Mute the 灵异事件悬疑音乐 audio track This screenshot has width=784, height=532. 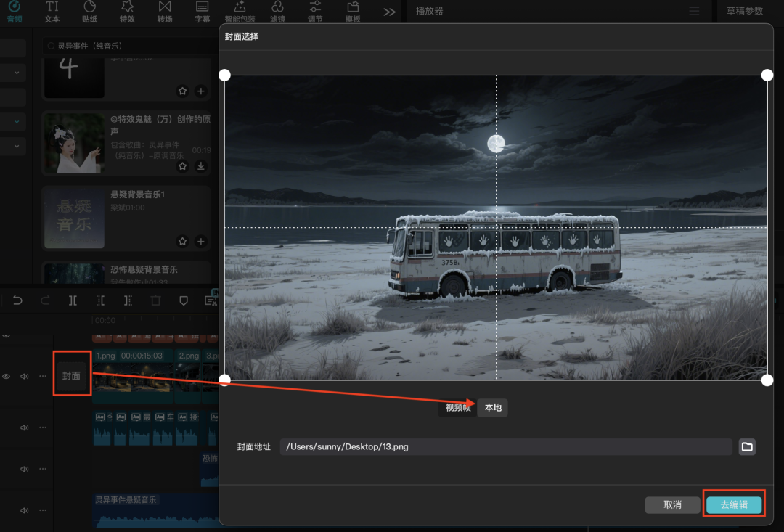pyautogui.click(x=25, y=510)
